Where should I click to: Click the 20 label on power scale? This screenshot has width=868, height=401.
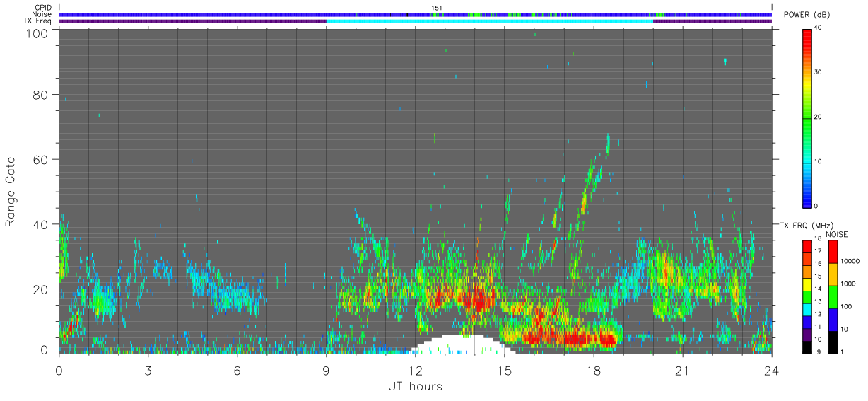pyautogui.click(x=819, y=117)
